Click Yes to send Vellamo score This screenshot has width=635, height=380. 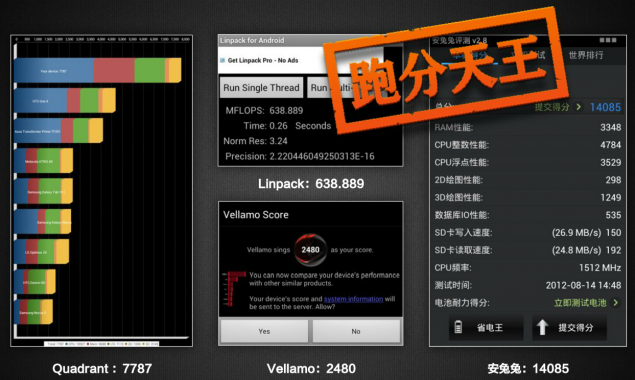(x=264, y=331)
